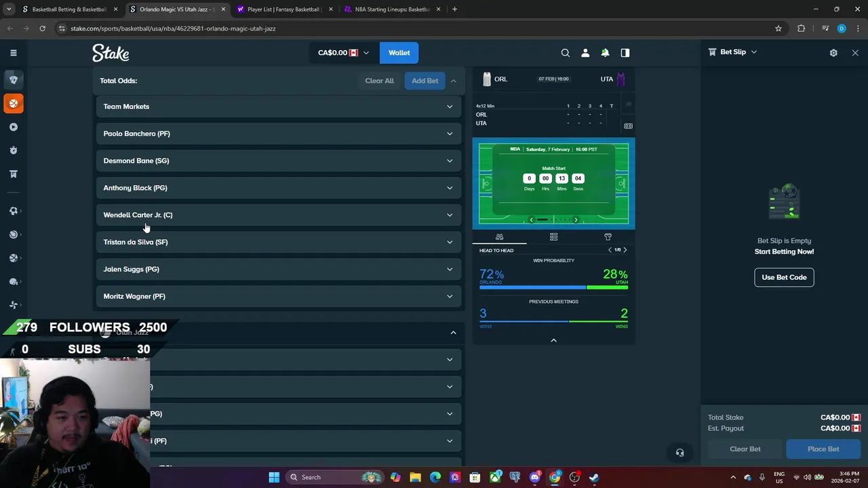Close the Bet Slip panel

[x=855, y=53]
